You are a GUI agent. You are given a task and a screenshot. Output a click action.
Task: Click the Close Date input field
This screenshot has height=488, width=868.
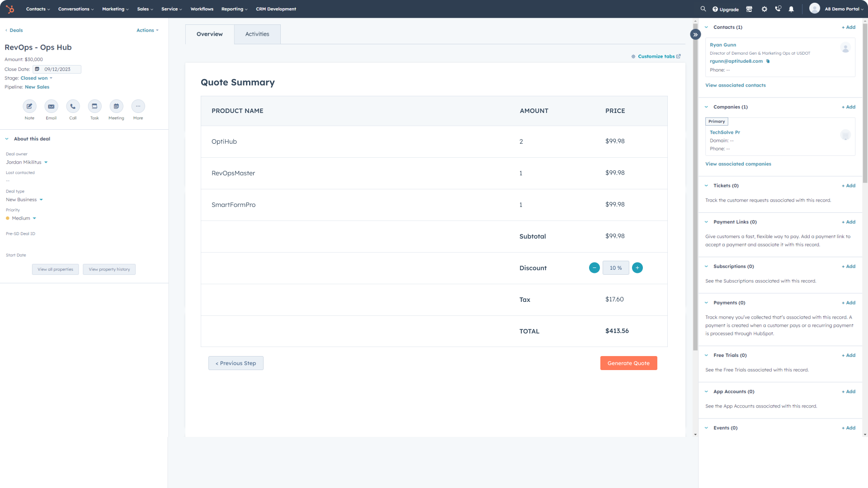(57, 69)
